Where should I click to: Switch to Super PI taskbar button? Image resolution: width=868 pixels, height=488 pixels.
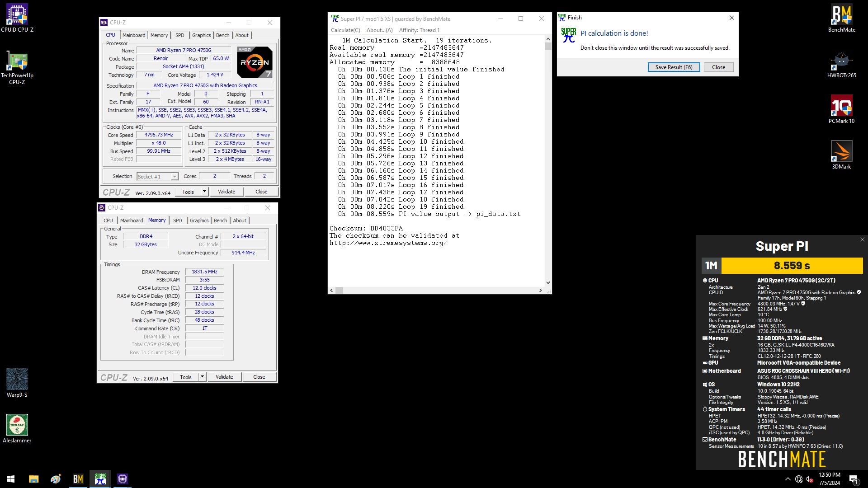pos(100,479)
